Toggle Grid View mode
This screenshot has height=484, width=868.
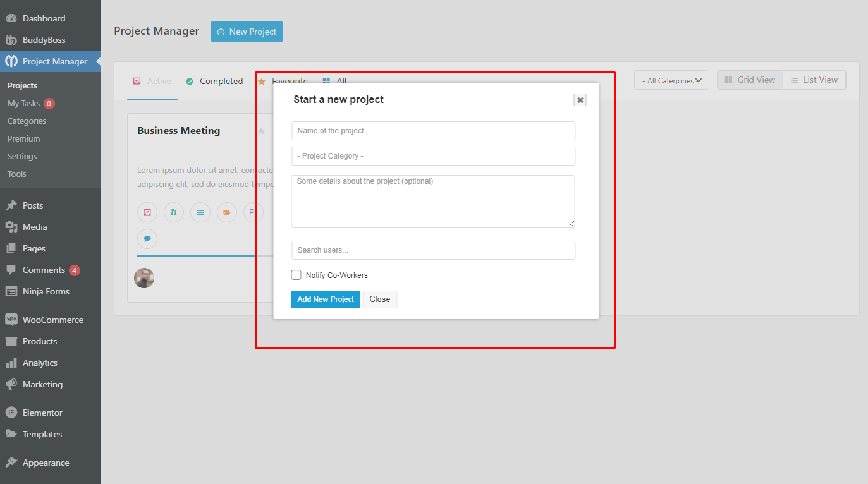tap(749, 80)
